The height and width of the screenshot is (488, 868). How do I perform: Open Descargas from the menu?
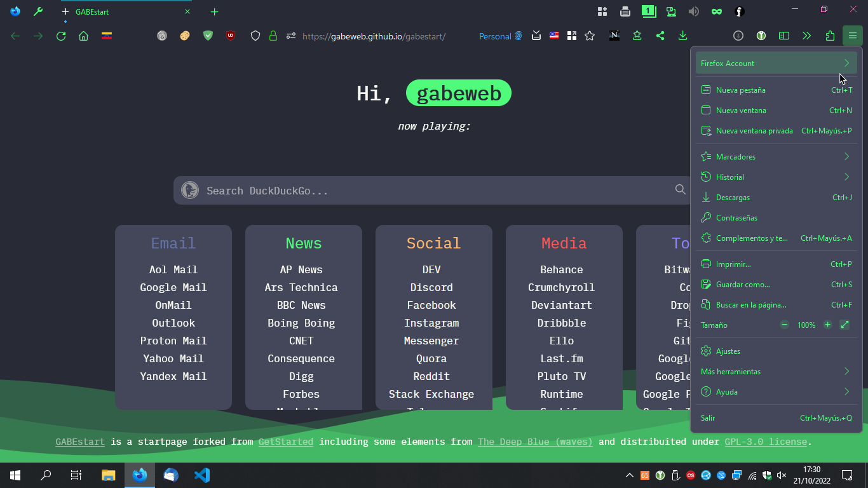(x=776, y=197)
